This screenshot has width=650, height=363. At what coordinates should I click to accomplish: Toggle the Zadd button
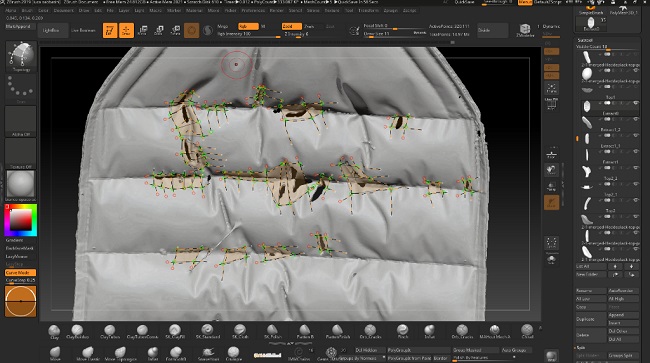pyautogui.click(x=291, y=26)
